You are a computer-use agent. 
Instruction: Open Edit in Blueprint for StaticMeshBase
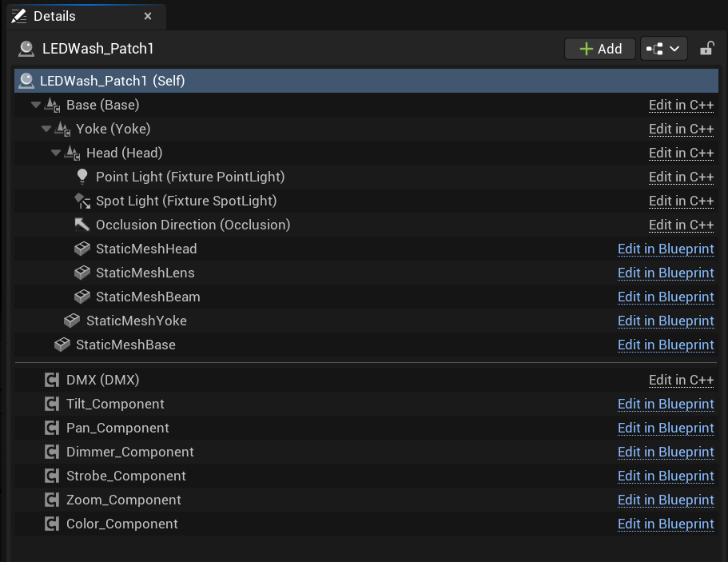coord(666,345)
